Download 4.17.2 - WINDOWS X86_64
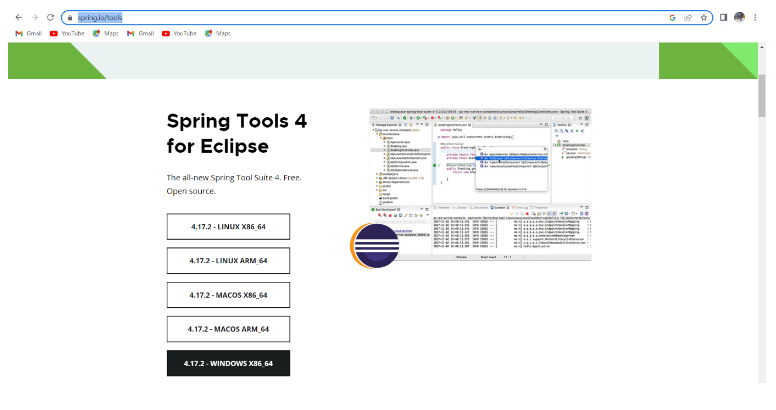The height and width of the screenshot is (410, 776). 228,363
